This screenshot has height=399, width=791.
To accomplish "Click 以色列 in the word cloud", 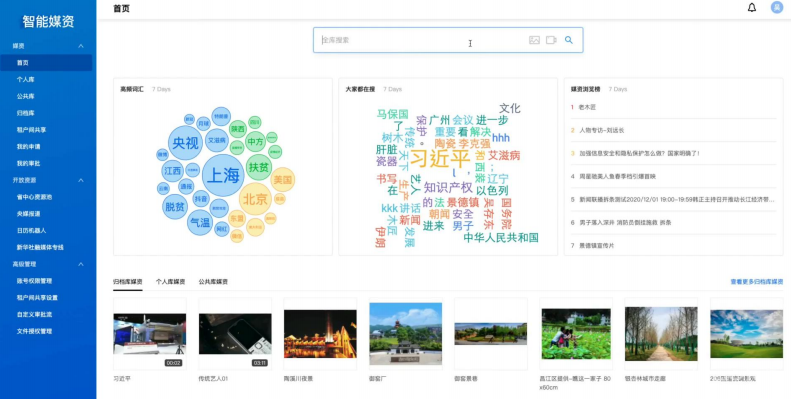I will click(492, 191).
